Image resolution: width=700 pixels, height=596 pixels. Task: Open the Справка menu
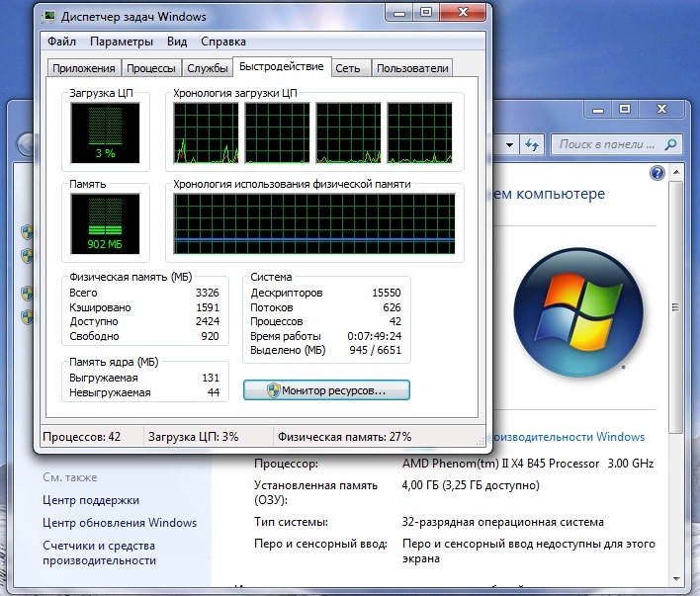pyautogui.click(x=223, y=42)
